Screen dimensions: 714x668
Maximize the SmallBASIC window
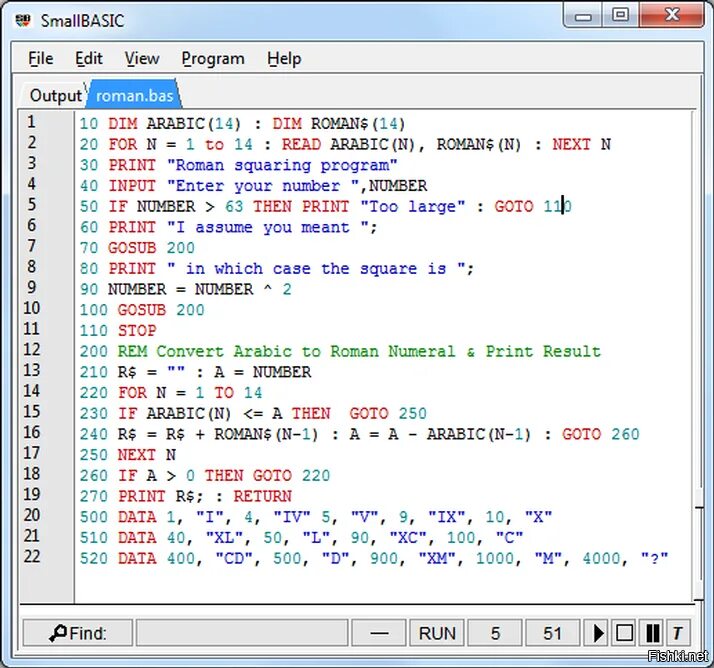(620, 15)
